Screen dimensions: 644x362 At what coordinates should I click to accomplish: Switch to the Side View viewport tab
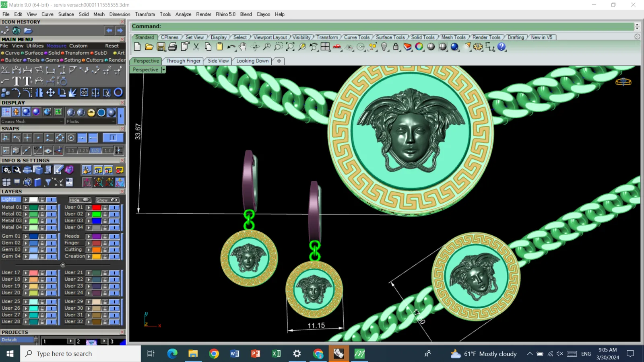[x=218, y=61]
